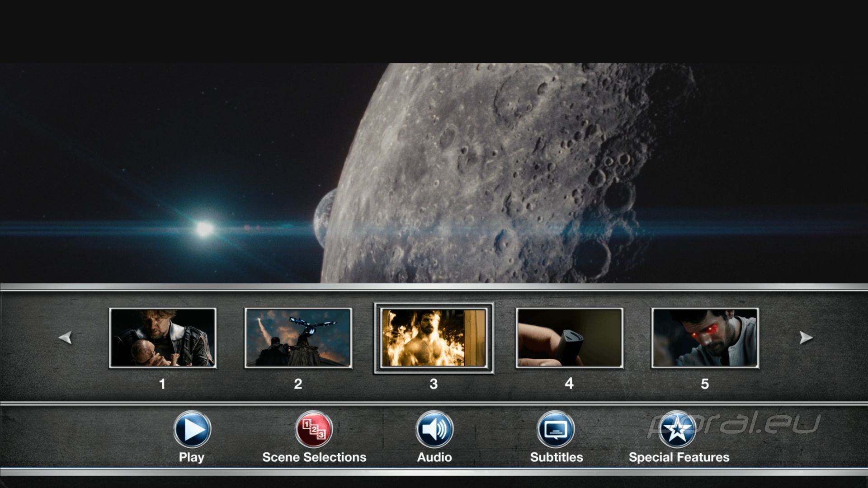Click scene number 2 label
Image resolution: width=868 pixels, height=488 pixels.
click(x=298, y=384)
